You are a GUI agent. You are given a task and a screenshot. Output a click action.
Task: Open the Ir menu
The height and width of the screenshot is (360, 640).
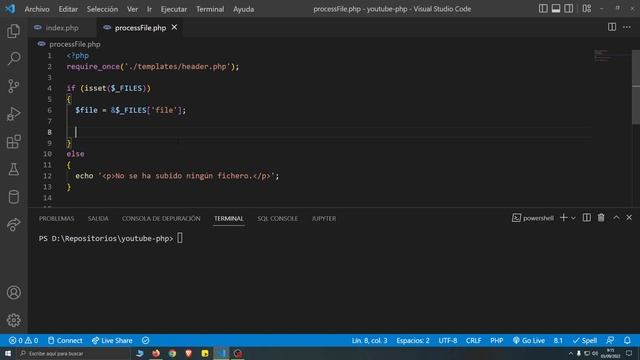(149, 9)
